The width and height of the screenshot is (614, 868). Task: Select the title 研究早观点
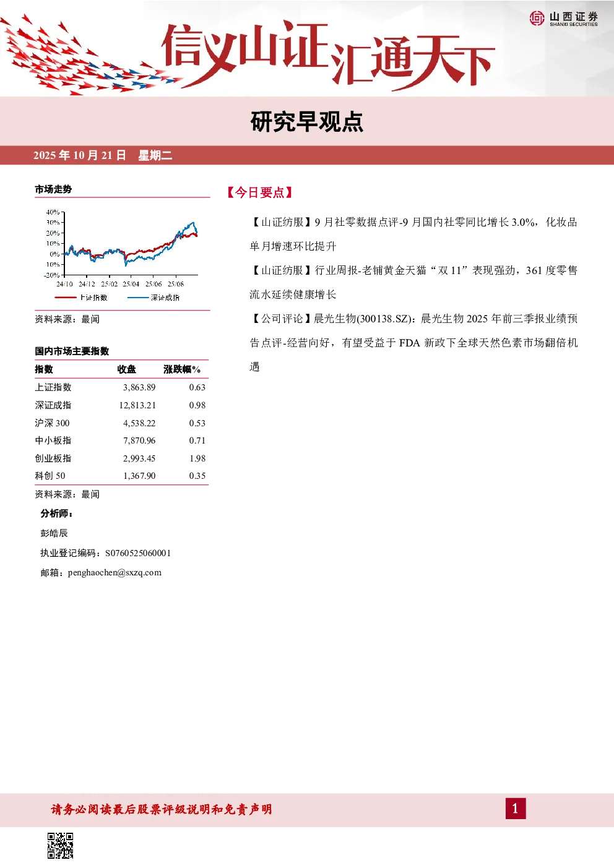(x=307, y=122)
